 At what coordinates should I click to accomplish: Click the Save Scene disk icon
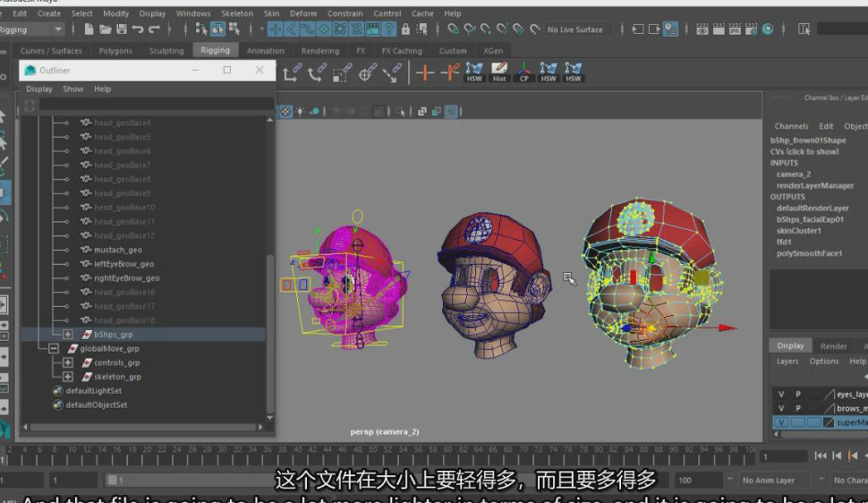pyautogui.click(x=122, y=30)
